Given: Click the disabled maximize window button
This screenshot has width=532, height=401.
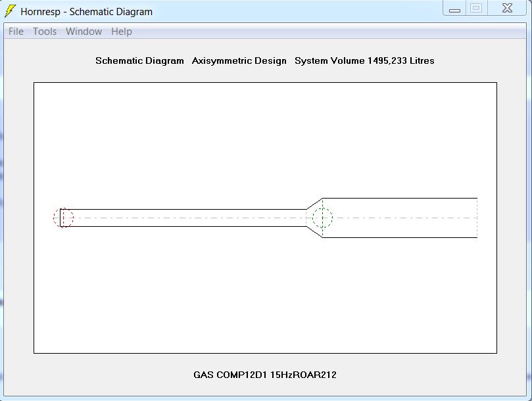Looking at the screenshot, I should 476,8.
